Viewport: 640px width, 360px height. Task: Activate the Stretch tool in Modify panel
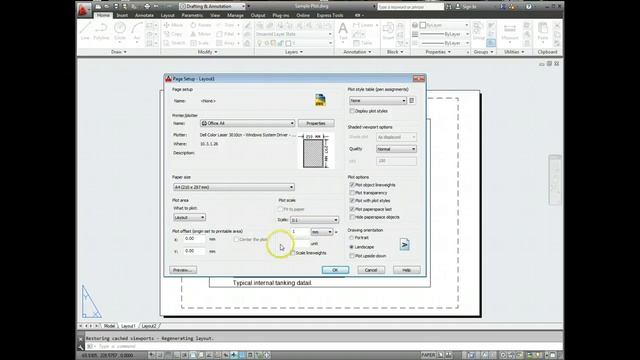point(175,43)
